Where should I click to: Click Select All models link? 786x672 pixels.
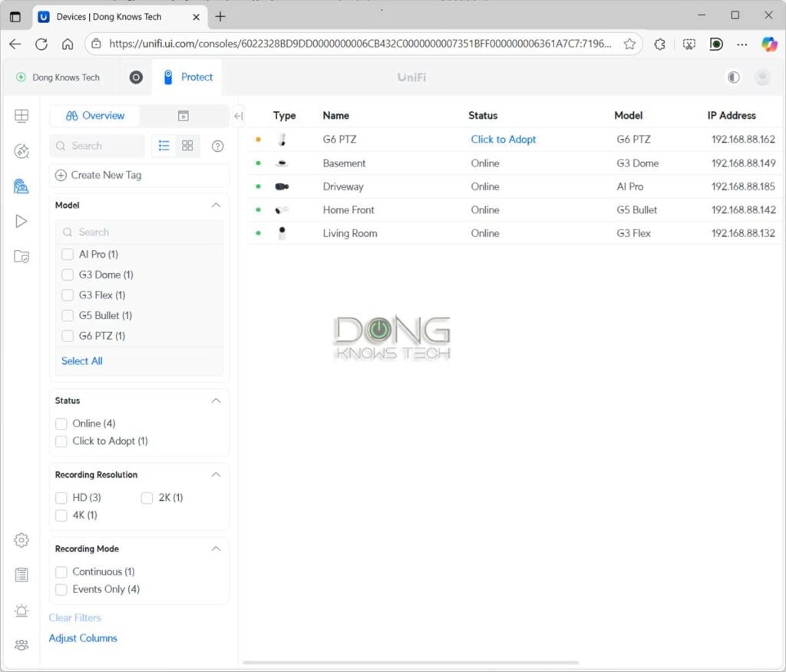click(x=81, y=361)
